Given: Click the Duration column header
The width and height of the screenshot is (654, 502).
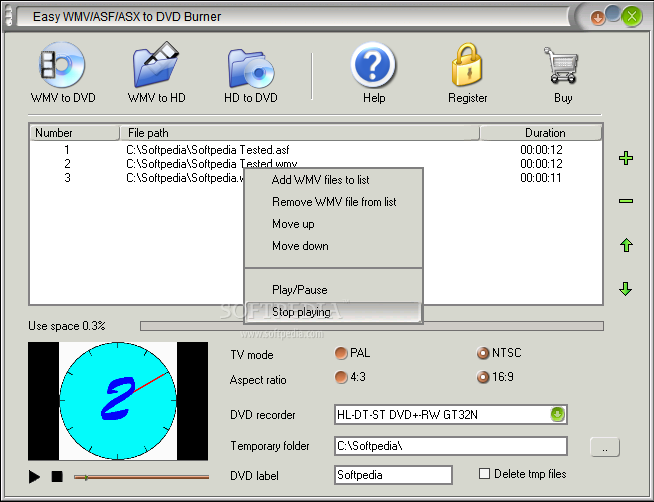Looking at the screenshot, I should point(541,133).
